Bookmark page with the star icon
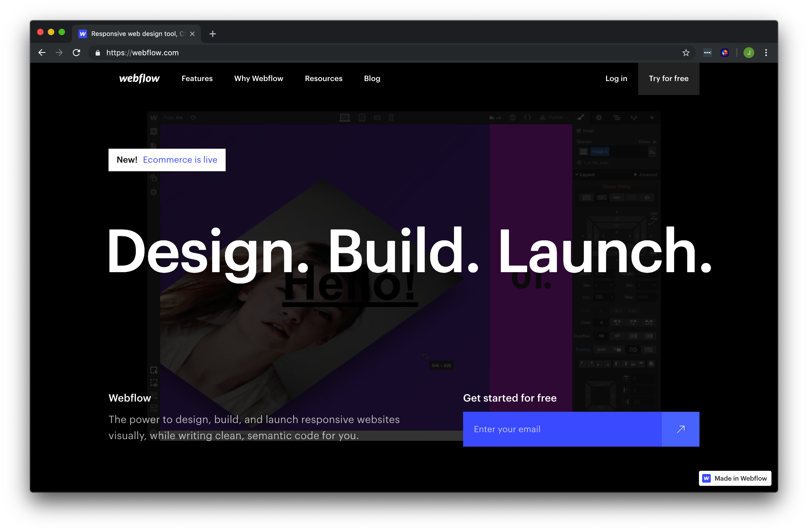 (x=686, y=53)
